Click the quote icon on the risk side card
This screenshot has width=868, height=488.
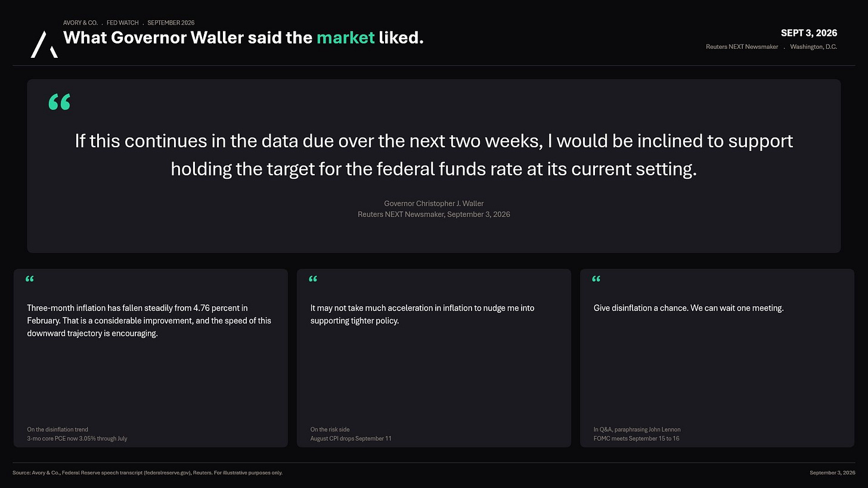pos(313,279)
